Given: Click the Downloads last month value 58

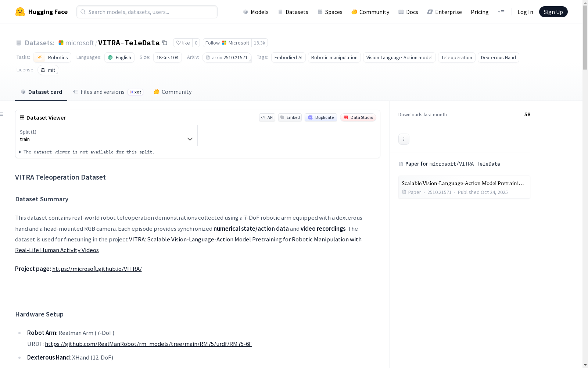Looking at the screenshot, I should 527,114.
